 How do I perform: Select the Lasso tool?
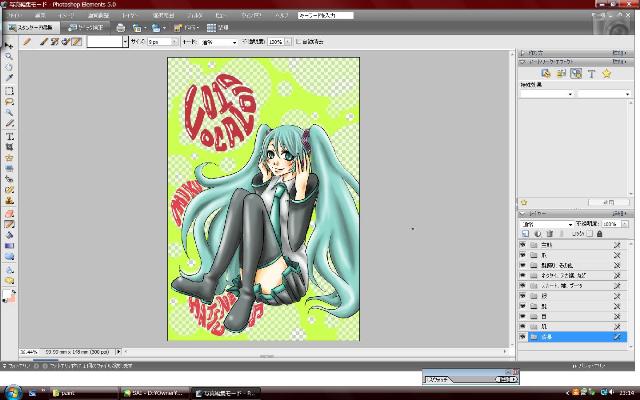tap(9, 101)
